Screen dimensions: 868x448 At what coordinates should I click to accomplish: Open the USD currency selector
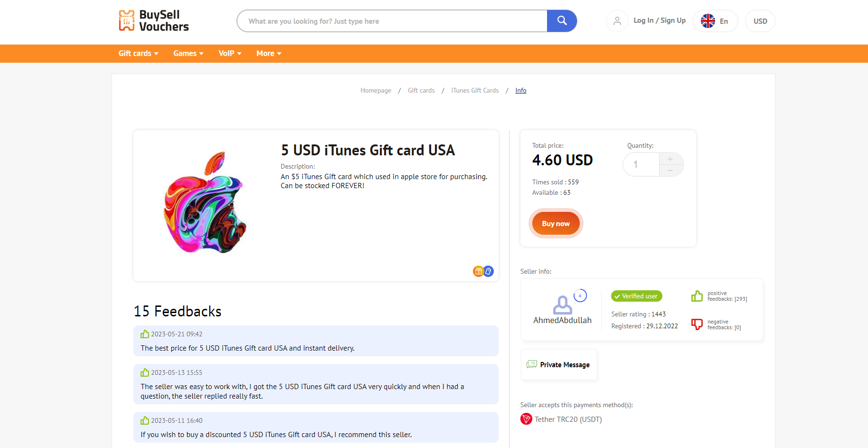click(x=760, y=21)
